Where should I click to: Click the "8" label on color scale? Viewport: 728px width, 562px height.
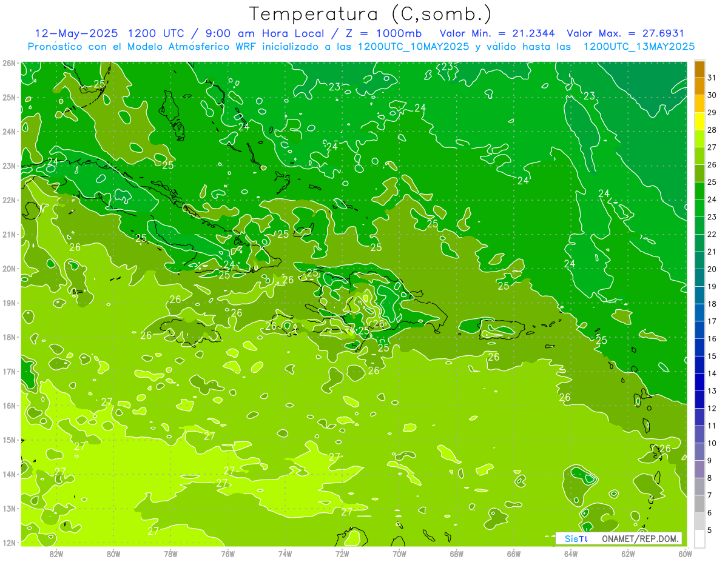[x=710, y=478]
